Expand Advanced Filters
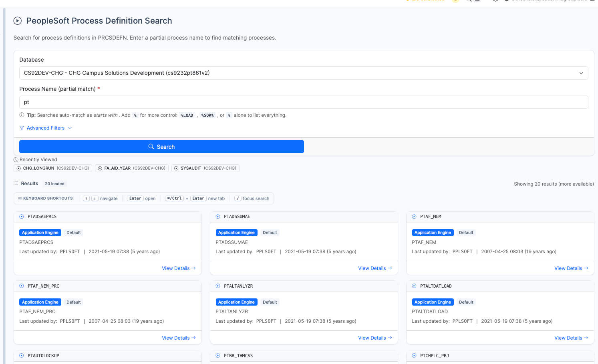Image resolution: width=598 pixels, height=364 pixels. [46, 128]
